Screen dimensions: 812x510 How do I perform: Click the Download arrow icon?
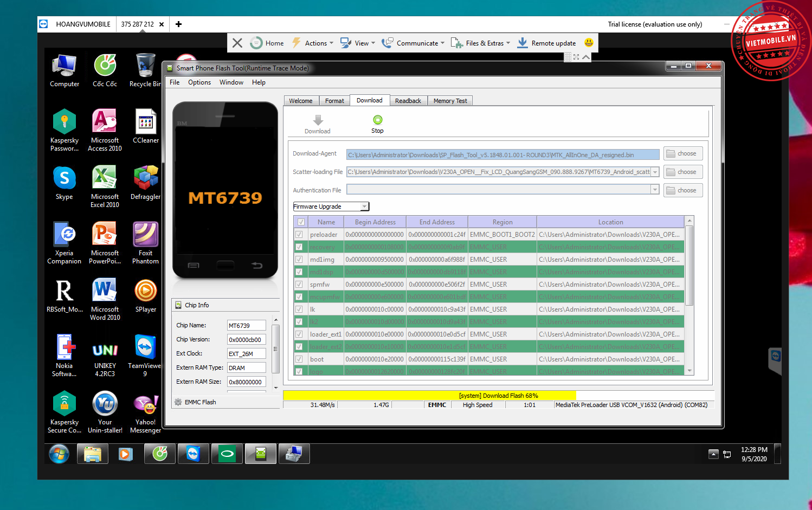[x=318, y=120]
